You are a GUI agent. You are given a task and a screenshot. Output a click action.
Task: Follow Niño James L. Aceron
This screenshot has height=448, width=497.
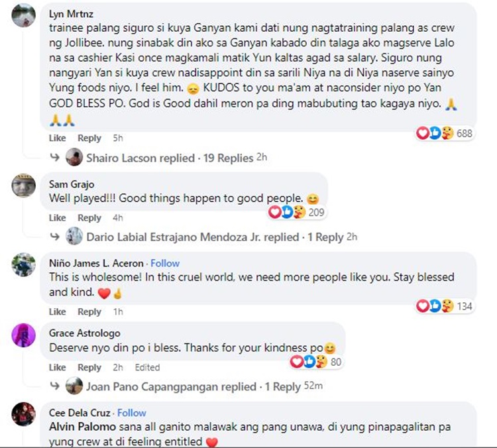(165, 263)
